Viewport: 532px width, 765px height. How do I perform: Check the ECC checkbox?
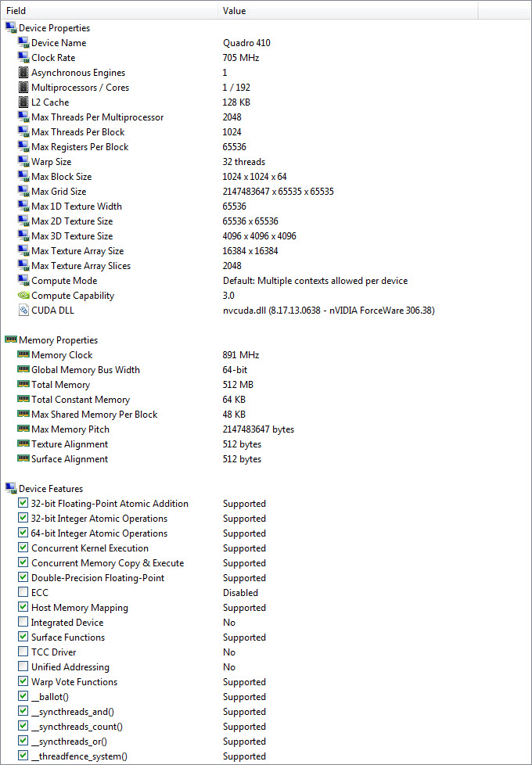click(23, 592)
